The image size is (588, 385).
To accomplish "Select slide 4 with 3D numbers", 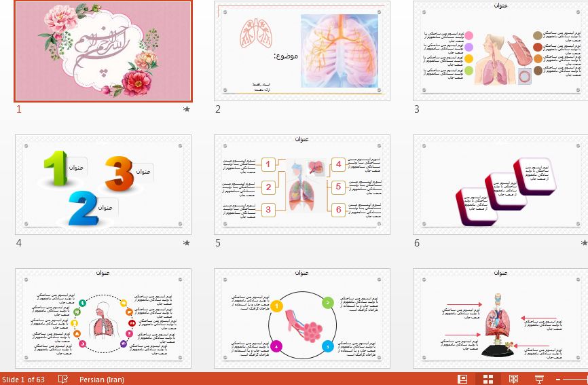I will 104,184.
